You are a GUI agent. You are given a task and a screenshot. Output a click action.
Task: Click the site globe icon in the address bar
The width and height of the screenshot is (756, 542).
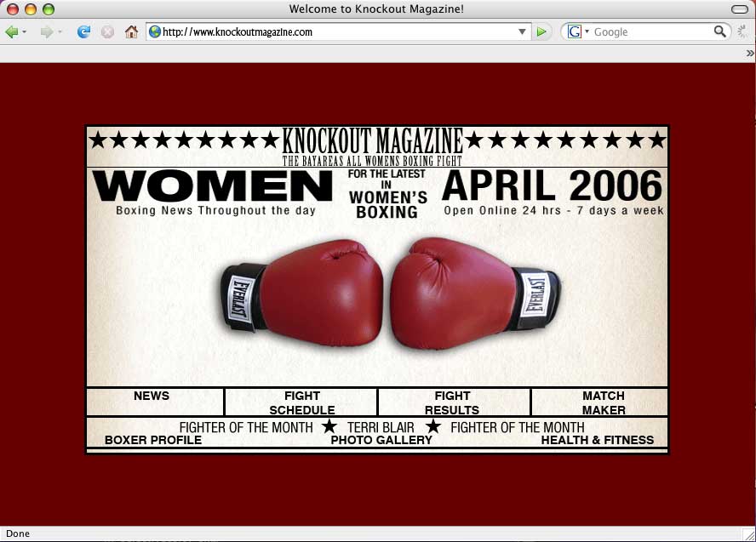click(155, 31)
